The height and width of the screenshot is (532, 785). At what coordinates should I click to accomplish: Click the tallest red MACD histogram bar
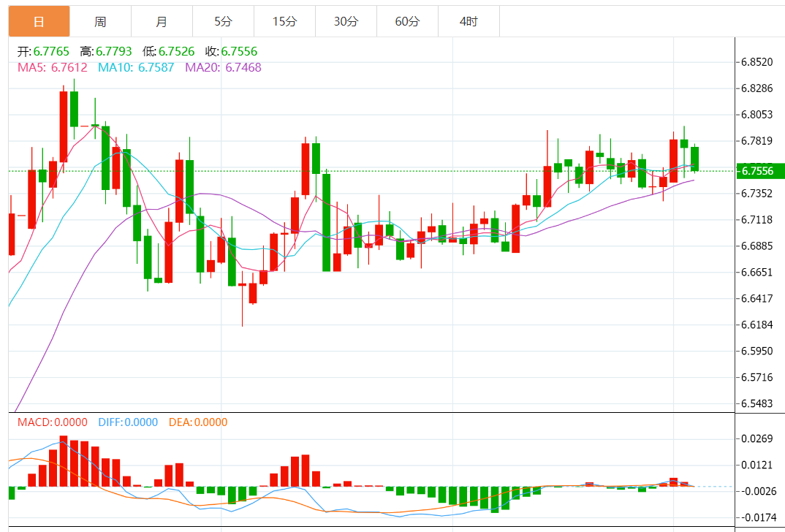click(63, 461)
